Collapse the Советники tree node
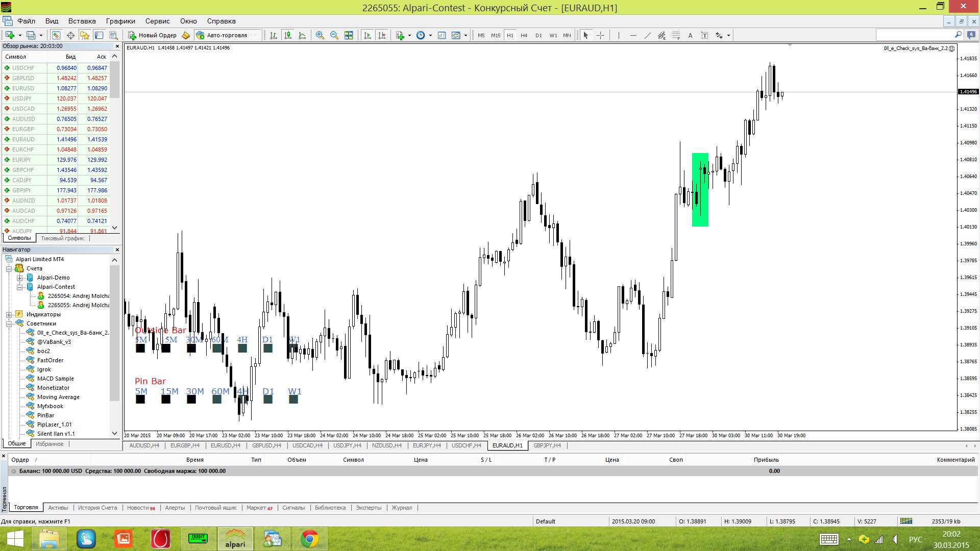 tap(9, 324)
